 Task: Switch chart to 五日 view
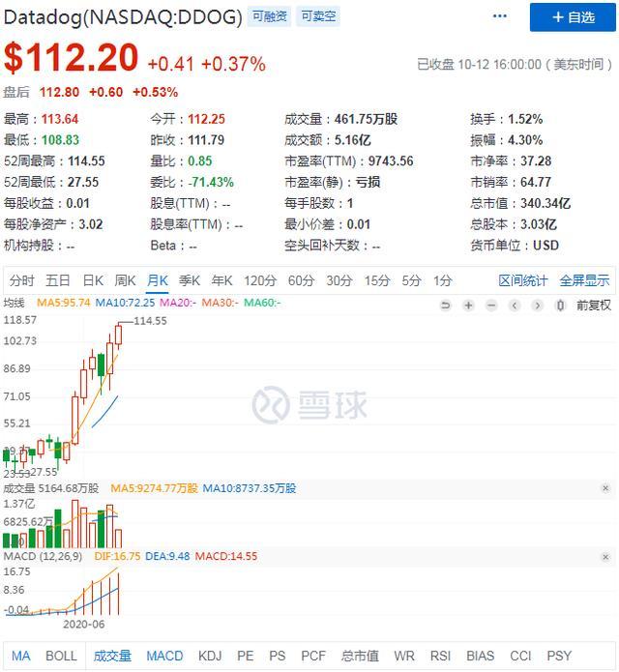pos(58,280)
